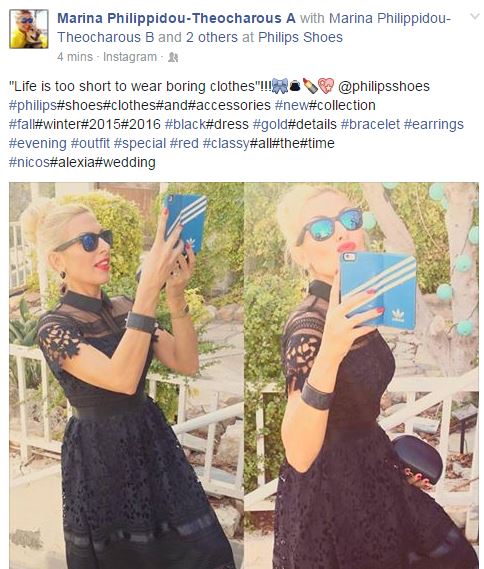Open the #evening hashtag link
The height and width of the screenshot is (569, 484).
[38, 143]
